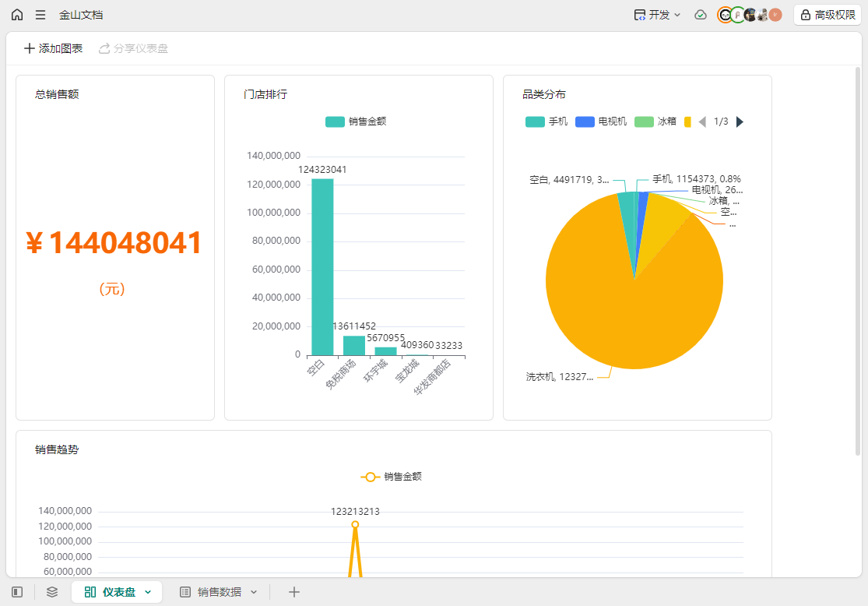Click the ¥144048041 total value
Viewport: 868px width, 606px height.
(114, 243)
